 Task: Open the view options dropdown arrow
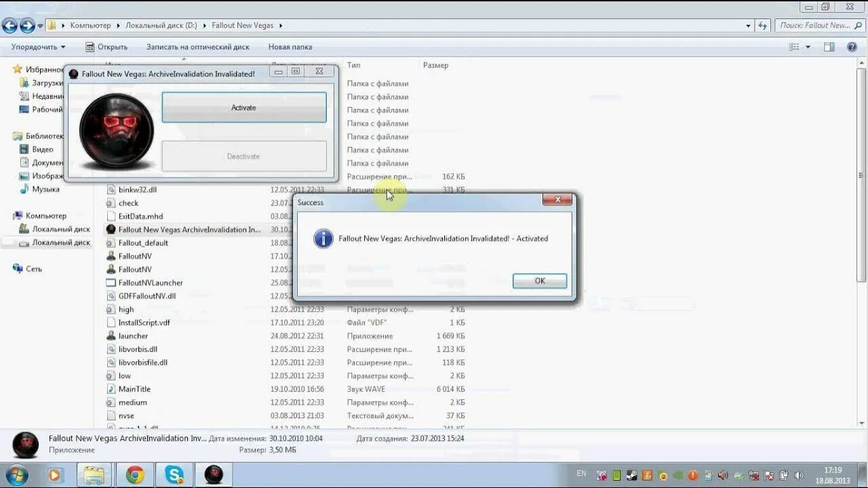tap(808, 47)
